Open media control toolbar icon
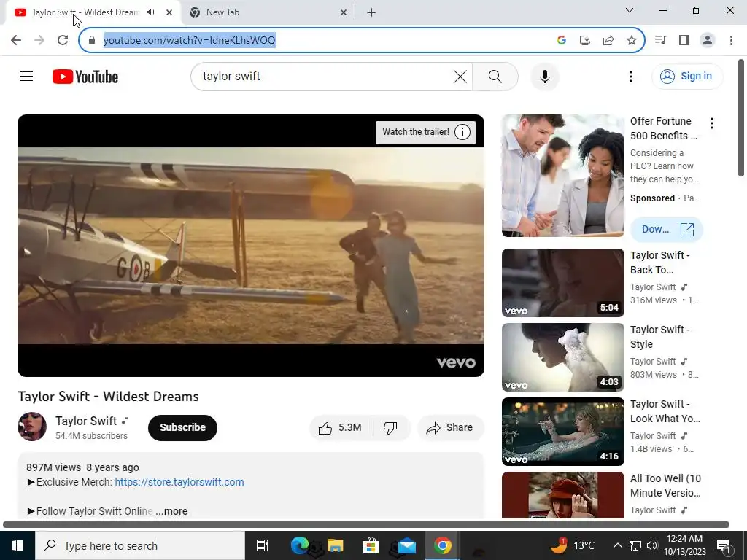The image size is (747, 560). click(x=661, y=40)
